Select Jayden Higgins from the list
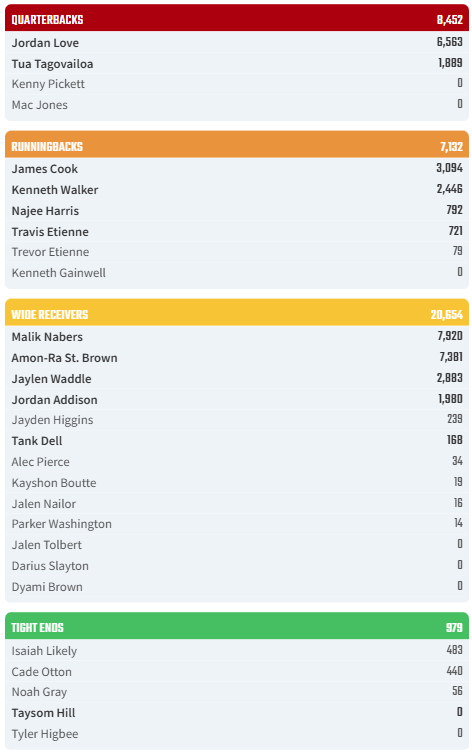Image resolution: width=472 pixels, height=752 pixels. coord(52,420)
